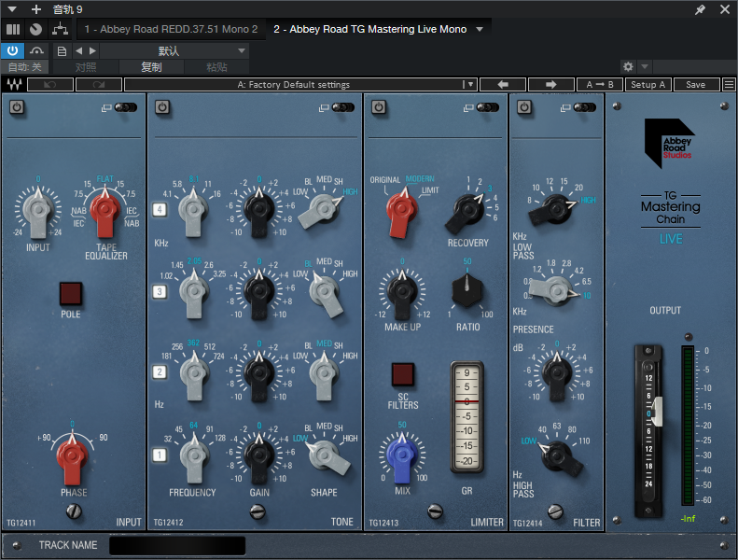Toggle TONE band 4 on/off
The width and height of the screenshot is (738, 560).
tap(160, 210)
